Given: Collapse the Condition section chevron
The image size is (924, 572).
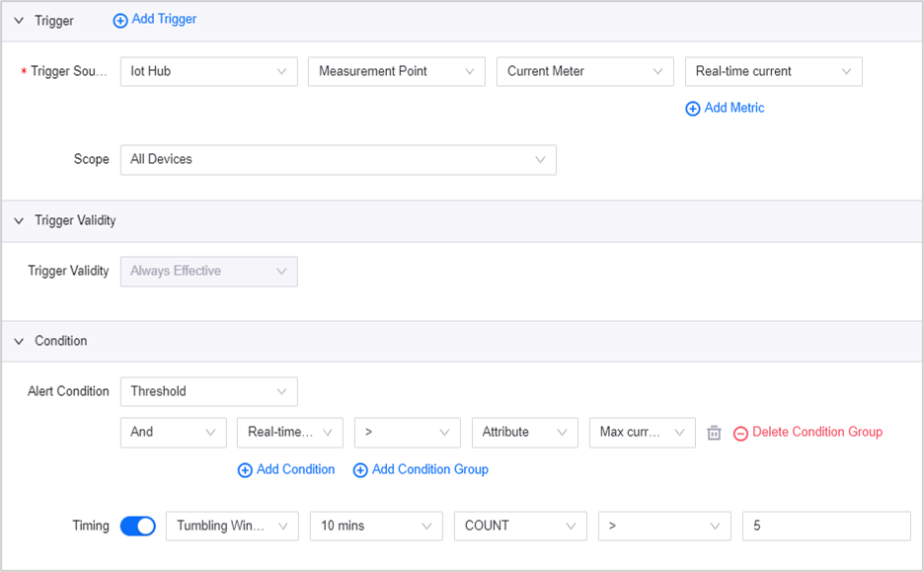Looking at the screenshot, I should coord(19,342).
